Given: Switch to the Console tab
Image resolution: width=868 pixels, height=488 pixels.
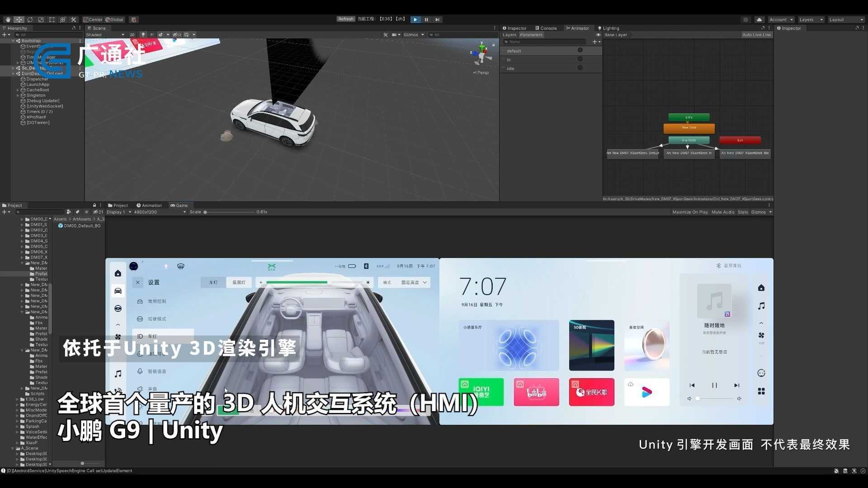Looking at the screenshot, I should [546, 28].
